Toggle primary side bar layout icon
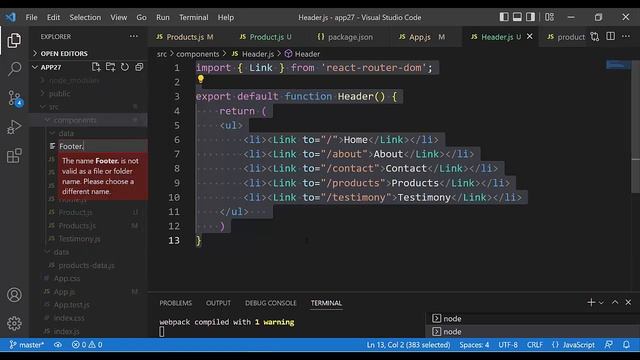This screenshot has width=640, height=360. point(504,17)
